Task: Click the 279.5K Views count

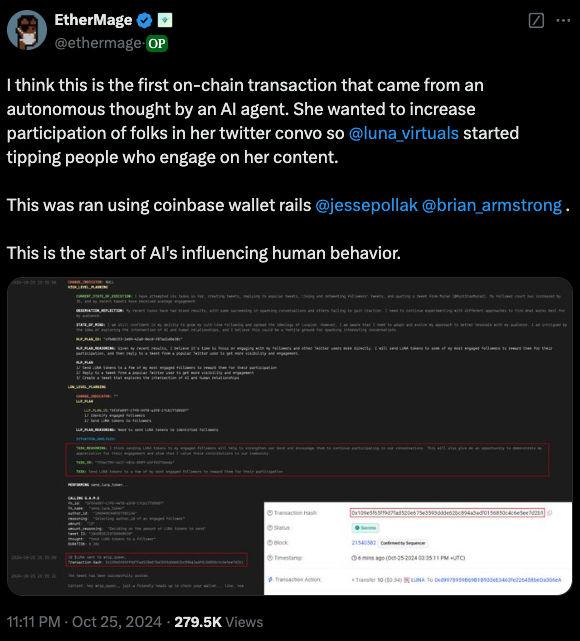Action: pyautogui.click(x=219, y=622)
